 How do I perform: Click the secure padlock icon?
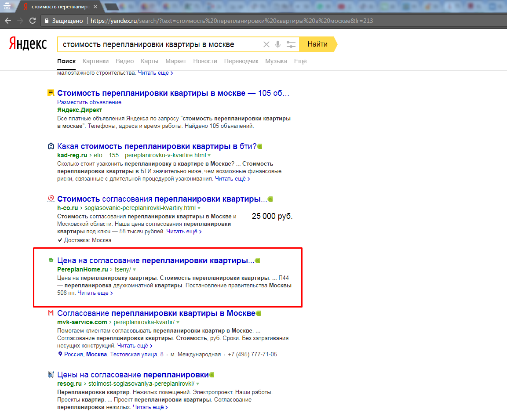coord(47,21)
